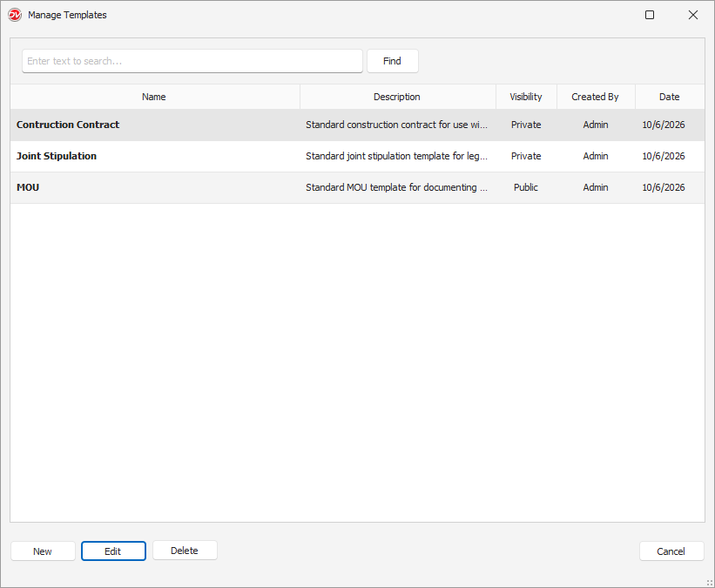Sort by Created By column header
Viewport: 715px width, 588px height.
coord(595,97)
